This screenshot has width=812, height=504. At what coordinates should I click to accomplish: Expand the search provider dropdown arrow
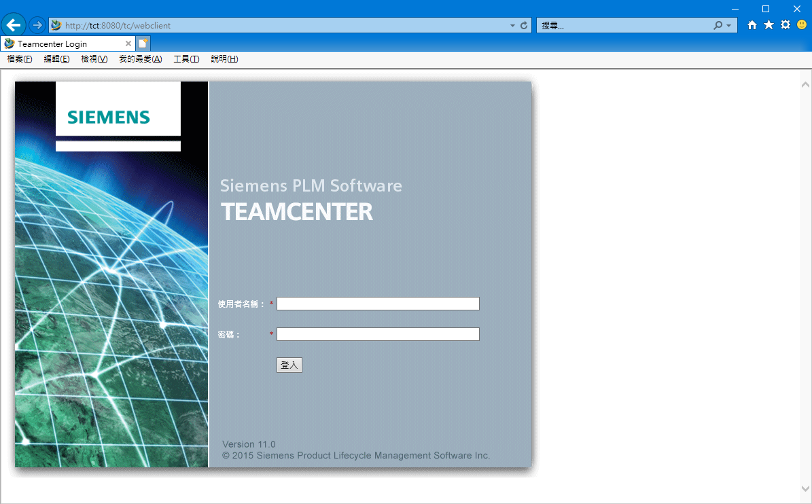click(728, 25)
